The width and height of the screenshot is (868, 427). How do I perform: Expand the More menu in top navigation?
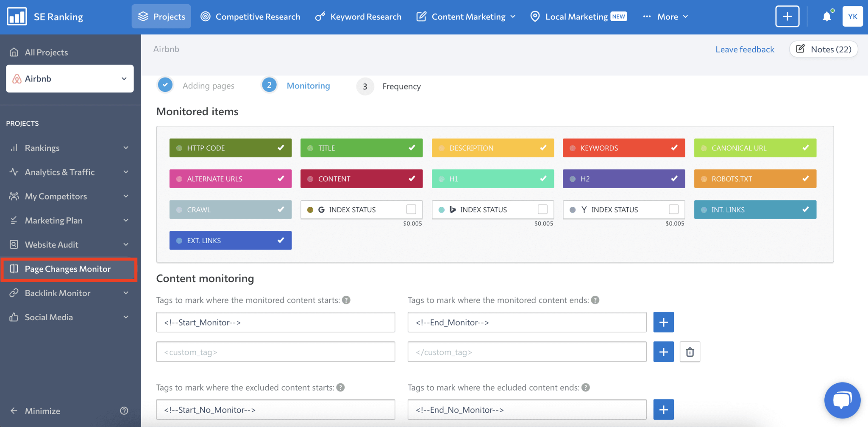coord(666,17)
